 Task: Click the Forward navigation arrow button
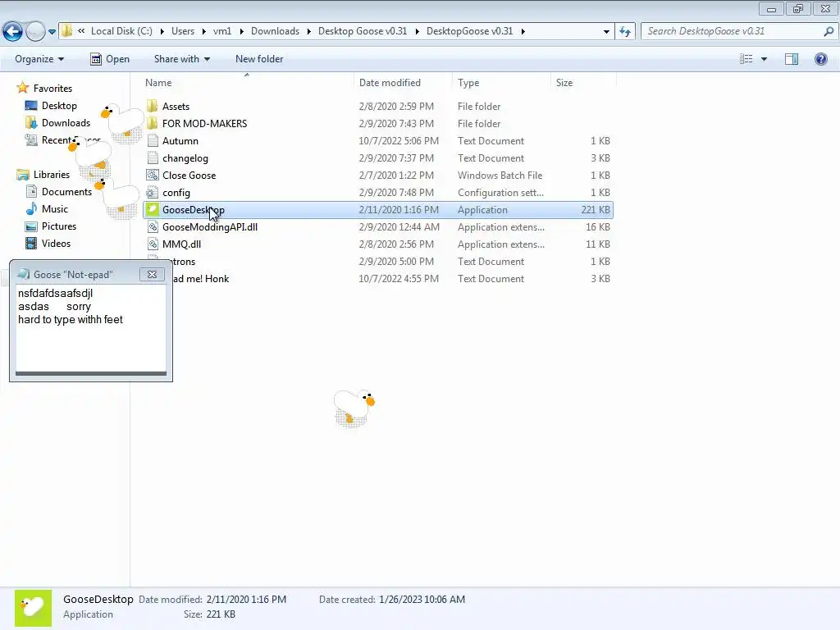coord(35,32)
